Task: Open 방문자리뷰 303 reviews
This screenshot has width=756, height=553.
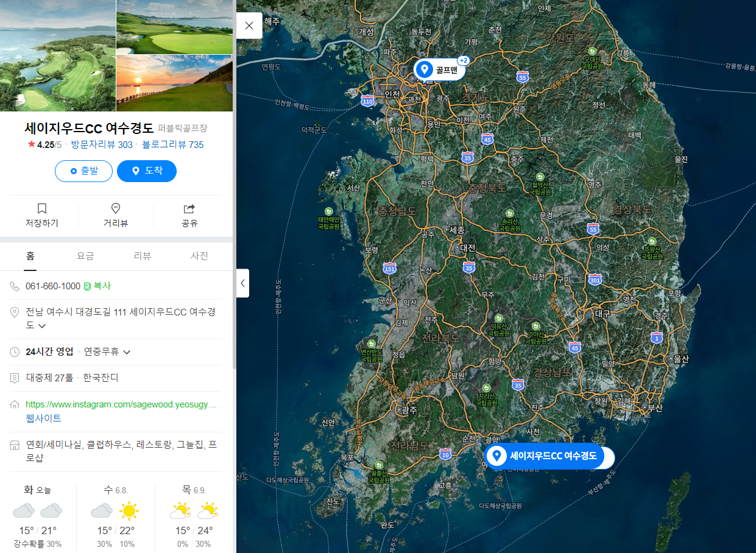Action: 102,144
